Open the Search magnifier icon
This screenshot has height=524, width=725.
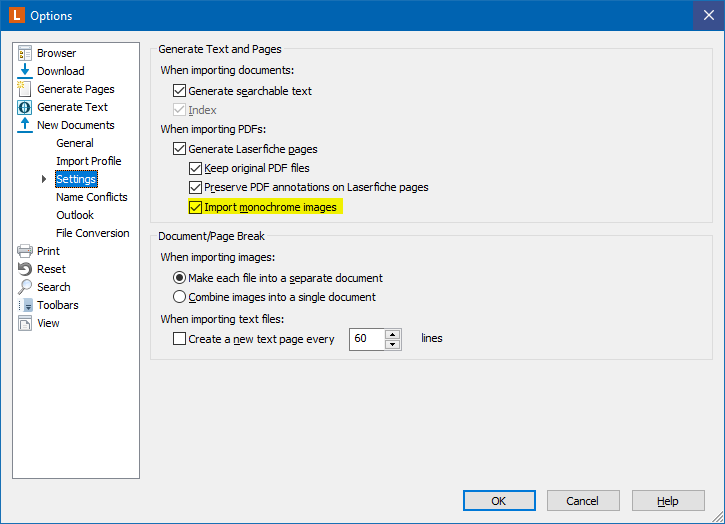point(25,287)
